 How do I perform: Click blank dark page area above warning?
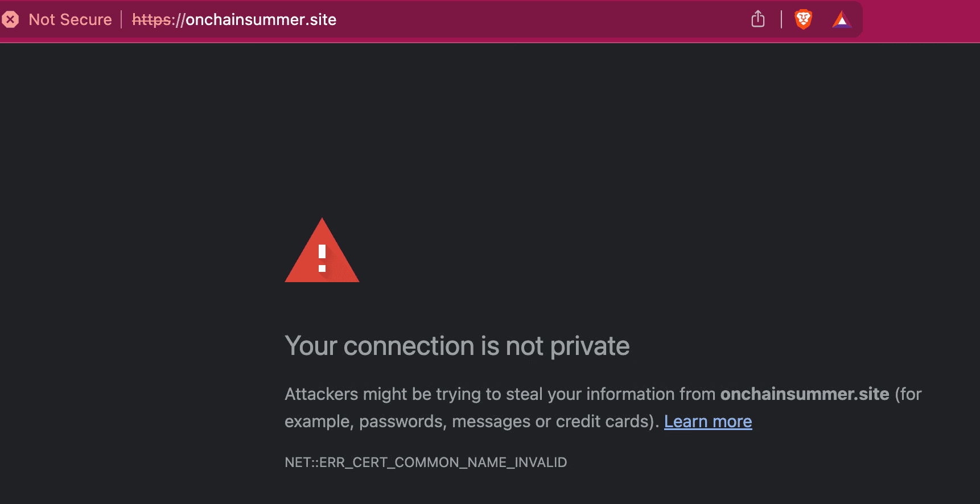(489, 125)
